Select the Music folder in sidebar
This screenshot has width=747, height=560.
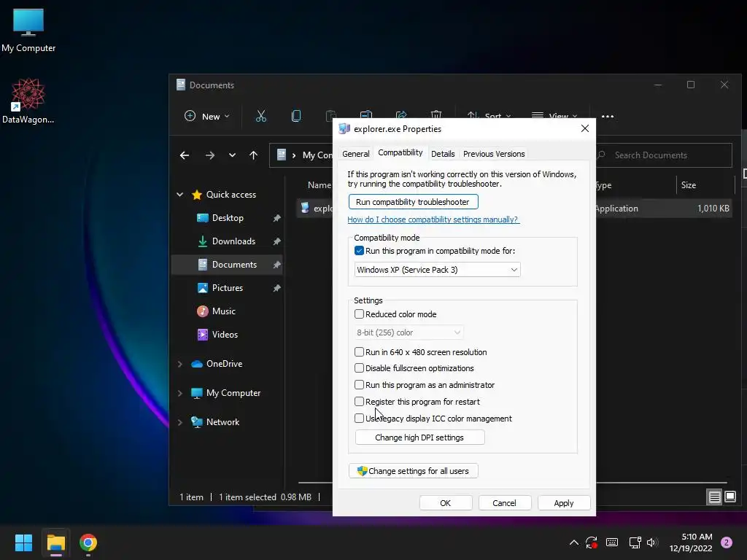(x=223, y=311)
